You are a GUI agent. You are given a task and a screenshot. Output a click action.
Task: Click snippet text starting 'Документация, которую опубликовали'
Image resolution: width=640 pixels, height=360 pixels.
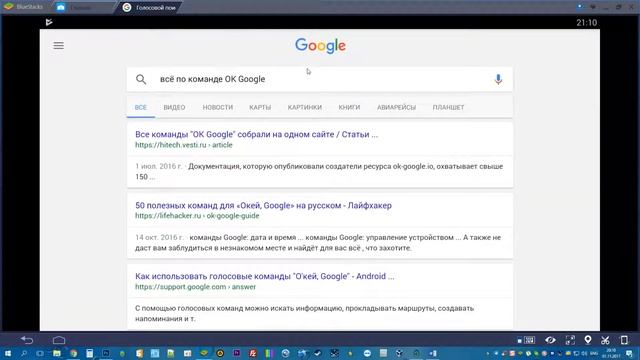319,171
